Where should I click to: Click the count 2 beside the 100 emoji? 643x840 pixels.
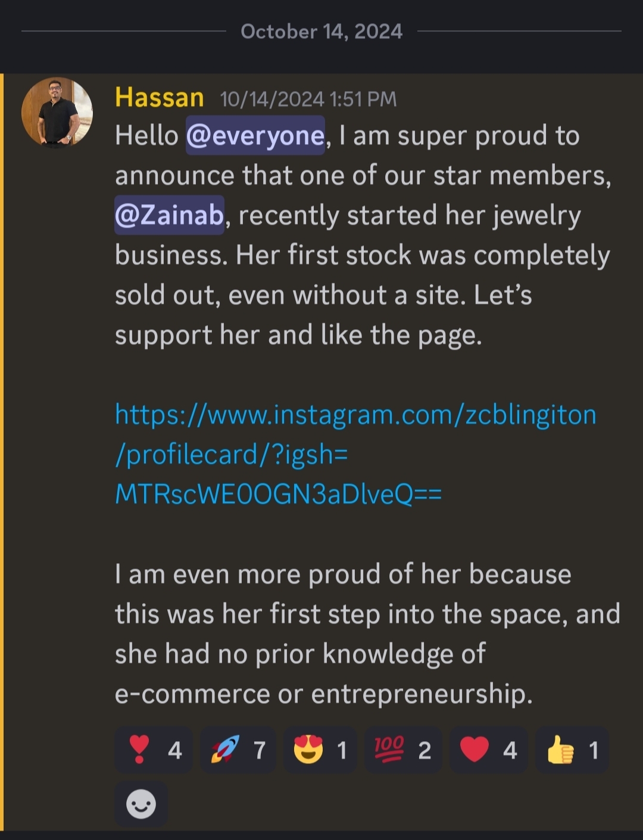[x=424, y=750]
